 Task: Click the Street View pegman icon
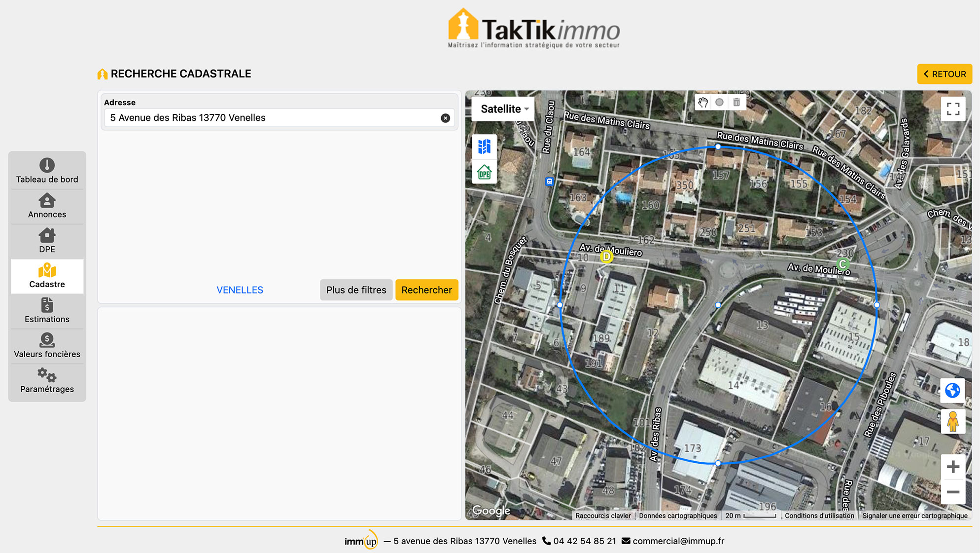952,422
